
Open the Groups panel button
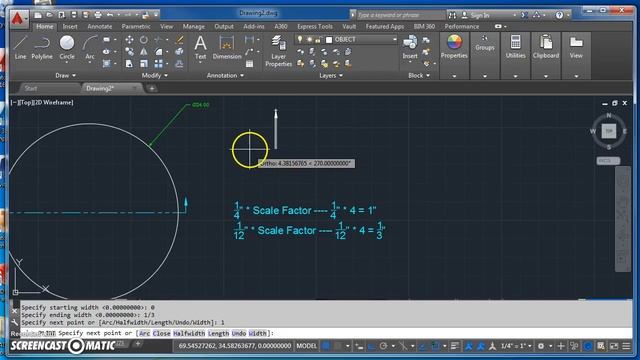tap(484, 43)
